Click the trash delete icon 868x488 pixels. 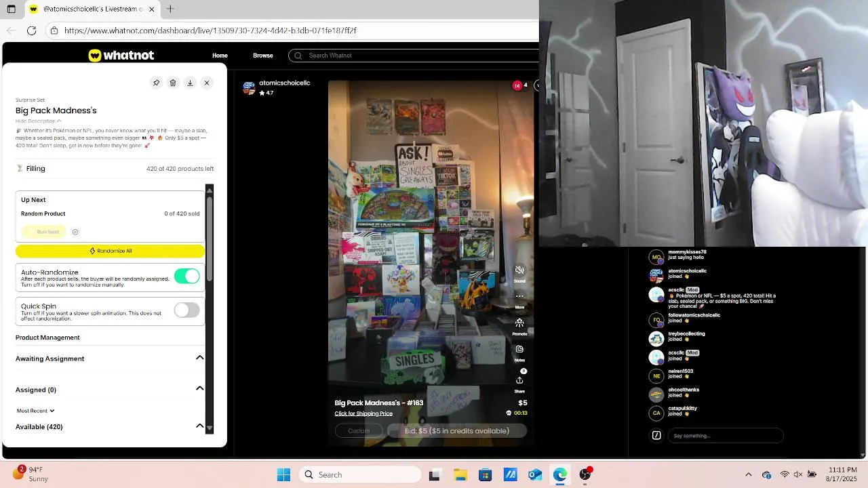point(173,83)
